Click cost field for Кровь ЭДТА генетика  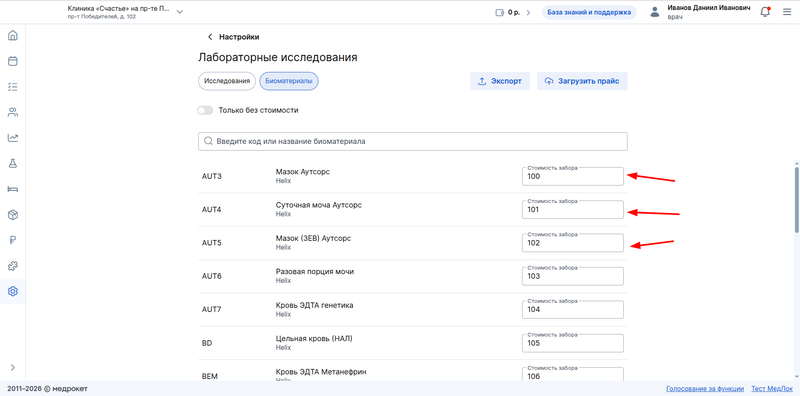click(572, 310)
